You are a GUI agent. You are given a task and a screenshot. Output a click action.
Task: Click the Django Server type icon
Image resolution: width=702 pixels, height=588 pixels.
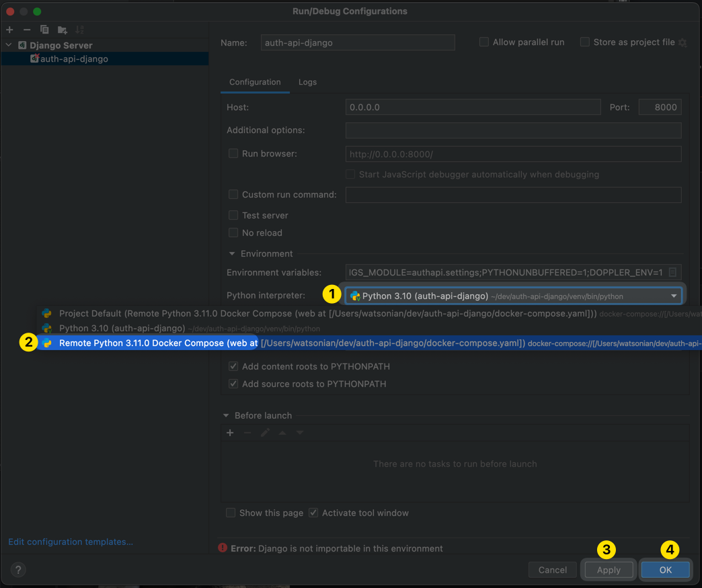[x=22, y=45]
